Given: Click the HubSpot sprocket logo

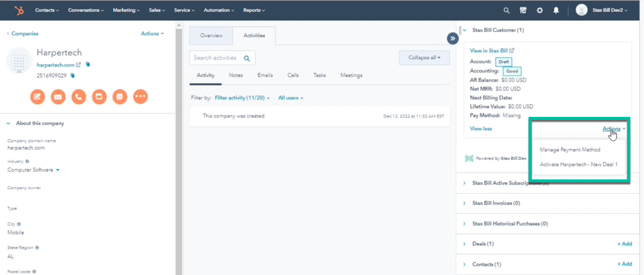Looking at the screenshot, I should click(x=19, y=11).
